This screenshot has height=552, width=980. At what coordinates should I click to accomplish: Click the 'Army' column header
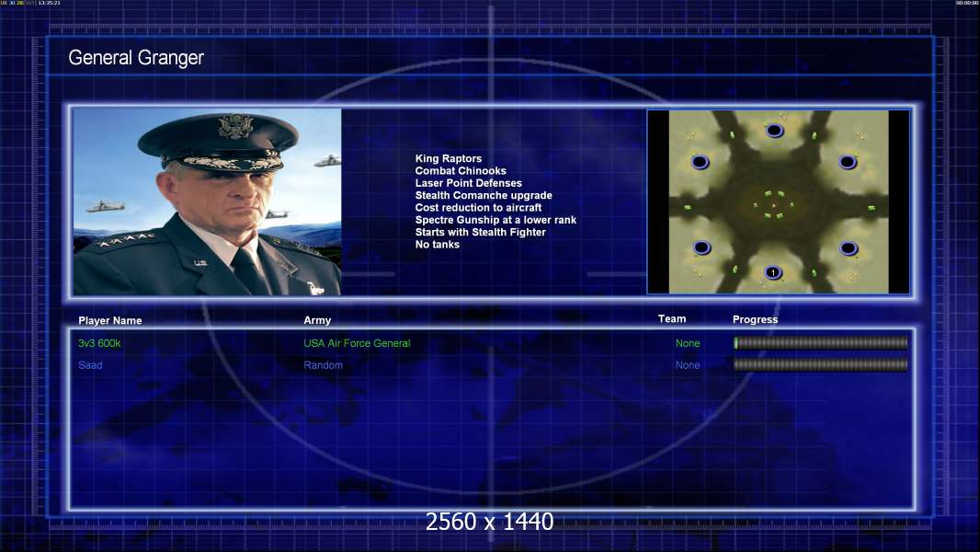(x=317, y=320)
